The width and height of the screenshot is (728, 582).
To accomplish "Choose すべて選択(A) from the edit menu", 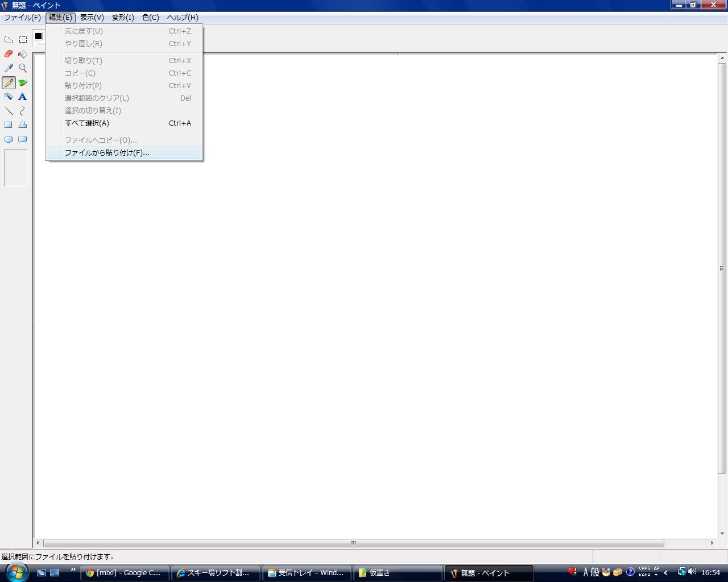I will 124,123.
